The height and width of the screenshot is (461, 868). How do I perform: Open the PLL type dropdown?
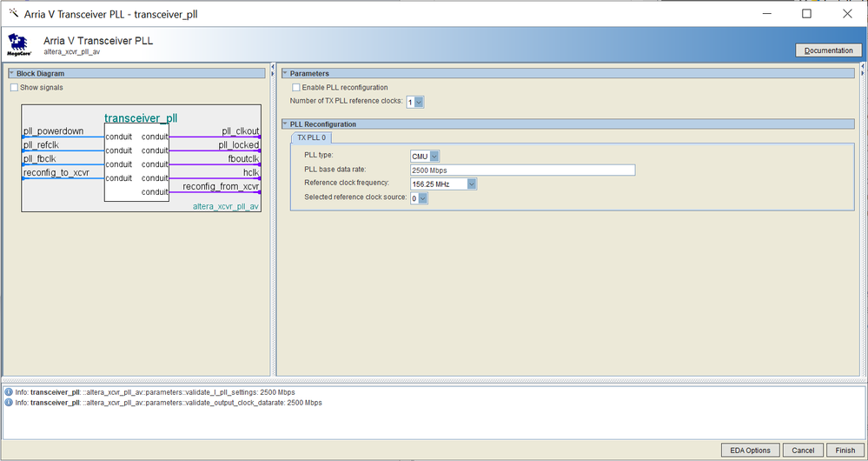tap(434, 157)
